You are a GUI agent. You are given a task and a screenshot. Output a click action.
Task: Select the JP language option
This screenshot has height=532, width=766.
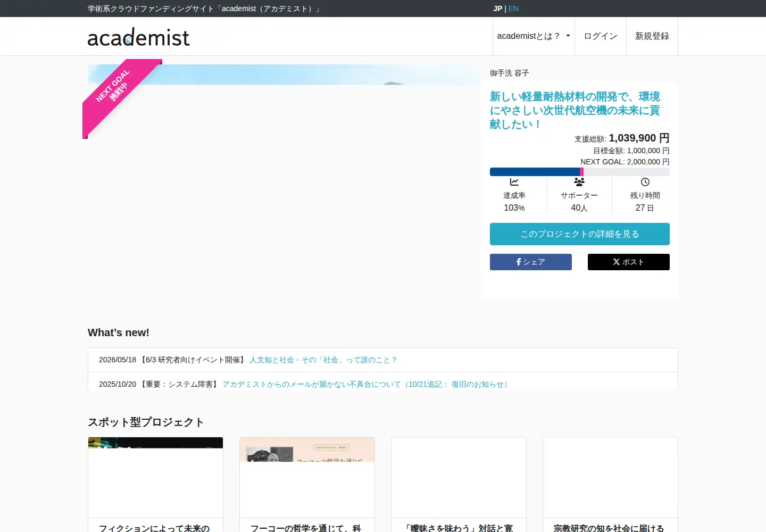pos(497,9)
